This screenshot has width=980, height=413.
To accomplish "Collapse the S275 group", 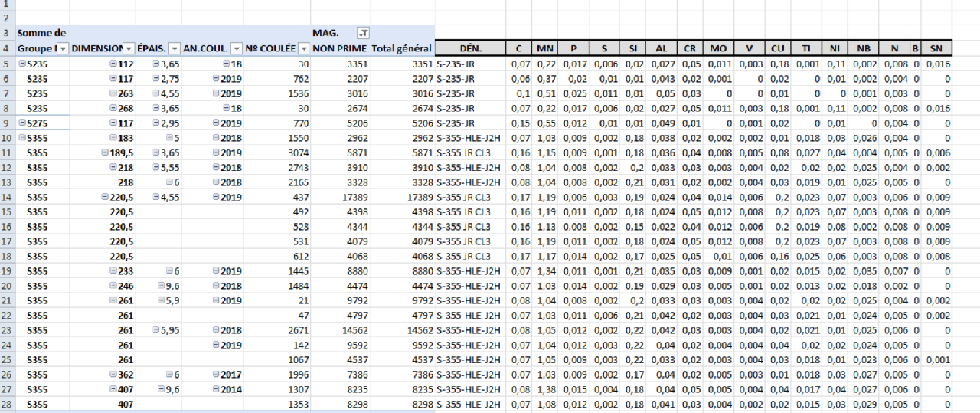I will (21, 123).
